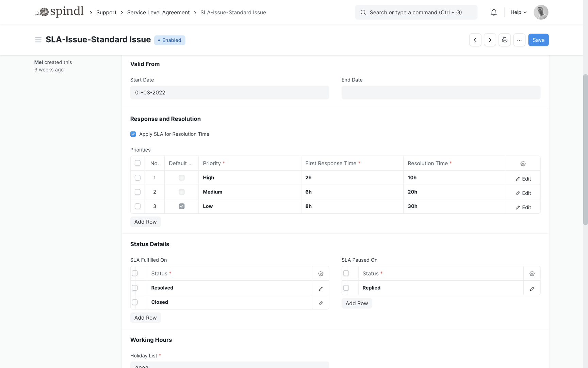Viewport: 588px width, 368px height.
Task: Navigate to Service Level Agreement breadcrumb
Action: tap(158, 13)
